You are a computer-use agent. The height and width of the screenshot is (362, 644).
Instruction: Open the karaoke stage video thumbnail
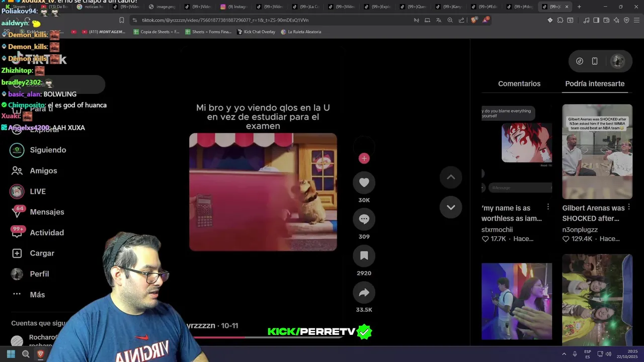[x=517, y=301]
